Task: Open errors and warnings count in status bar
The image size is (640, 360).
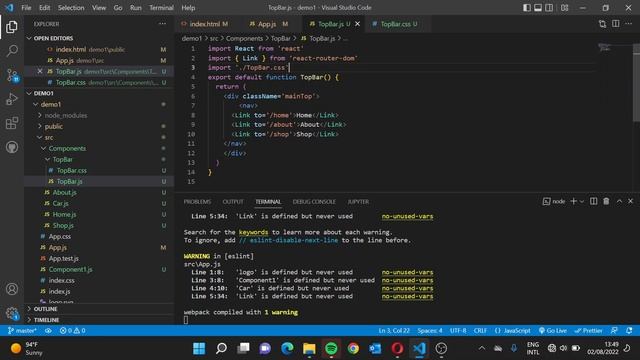Action: tap(72, 331)
